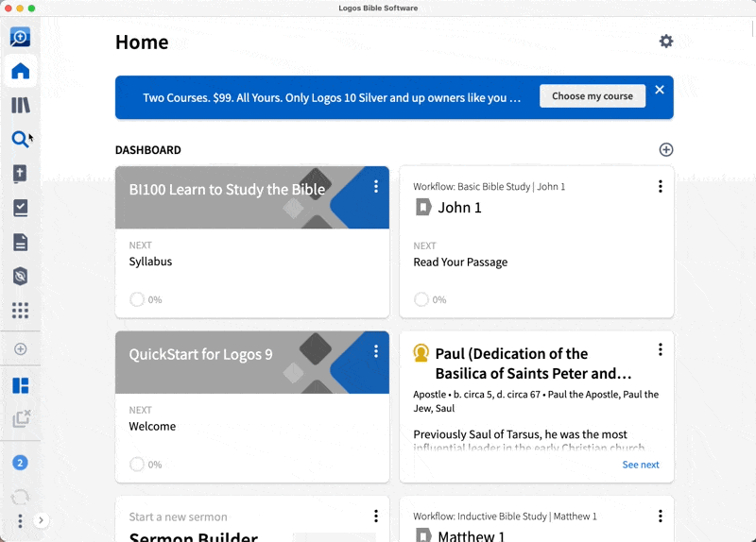Click the John 1 workflow bookmark icon

[422, 208]
